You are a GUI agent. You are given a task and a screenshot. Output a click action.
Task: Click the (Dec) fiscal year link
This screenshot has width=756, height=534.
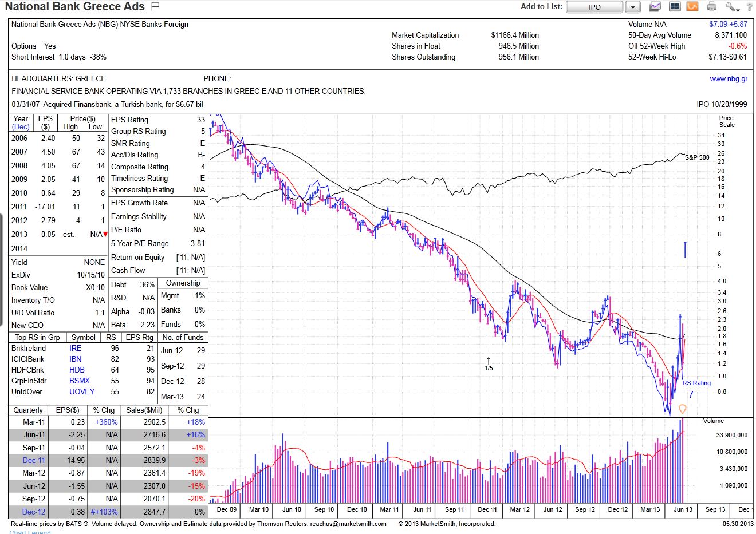21,126
